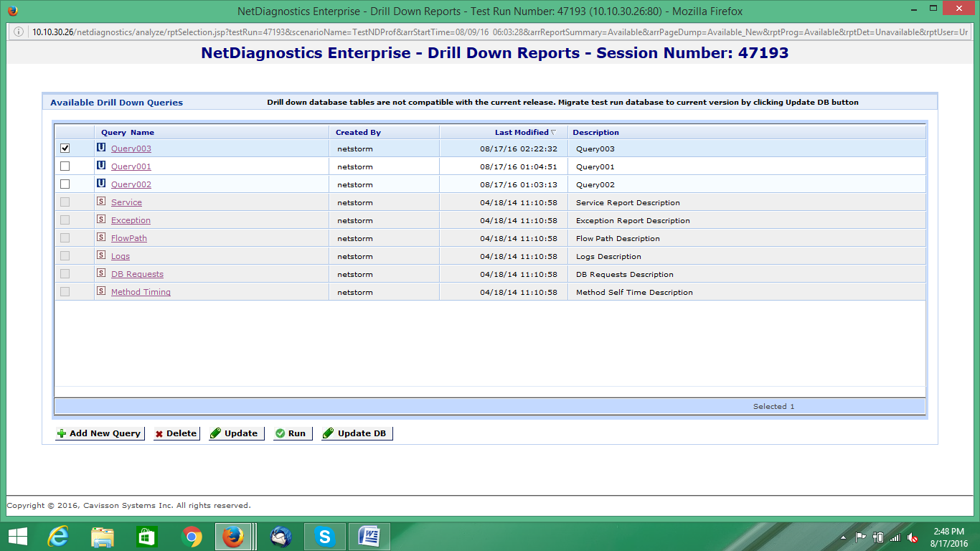This screenshot has height=551, width=980.
Task: Click the Delete button
Action: 176,433
